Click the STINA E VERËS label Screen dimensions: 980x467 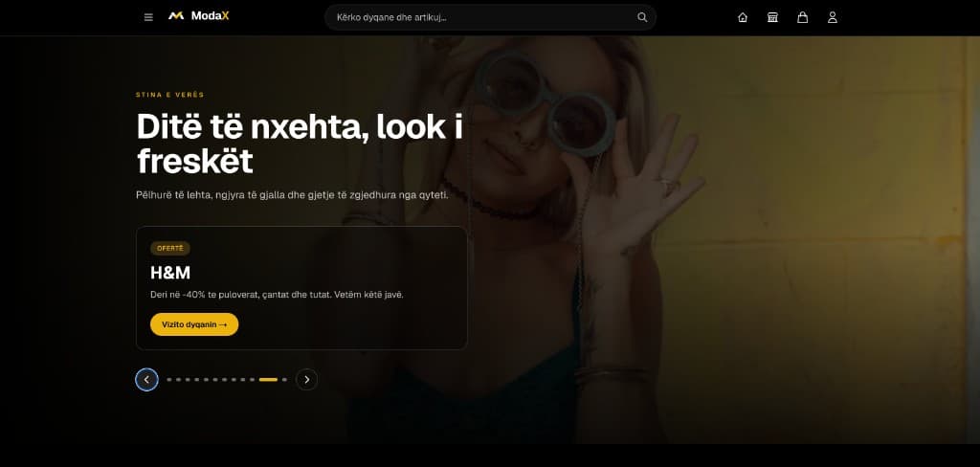[170, 95]
